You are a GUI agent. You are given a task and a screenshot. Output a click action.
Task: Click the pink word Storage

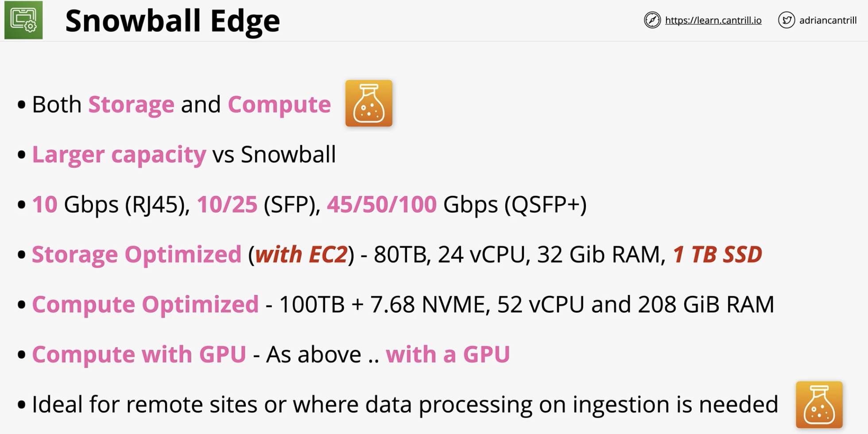132,105
